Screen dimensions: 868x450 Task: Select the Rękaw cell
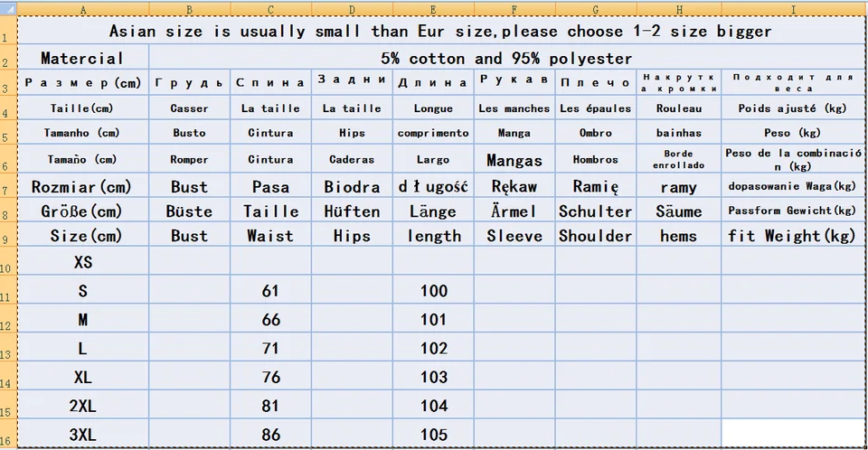514,186
